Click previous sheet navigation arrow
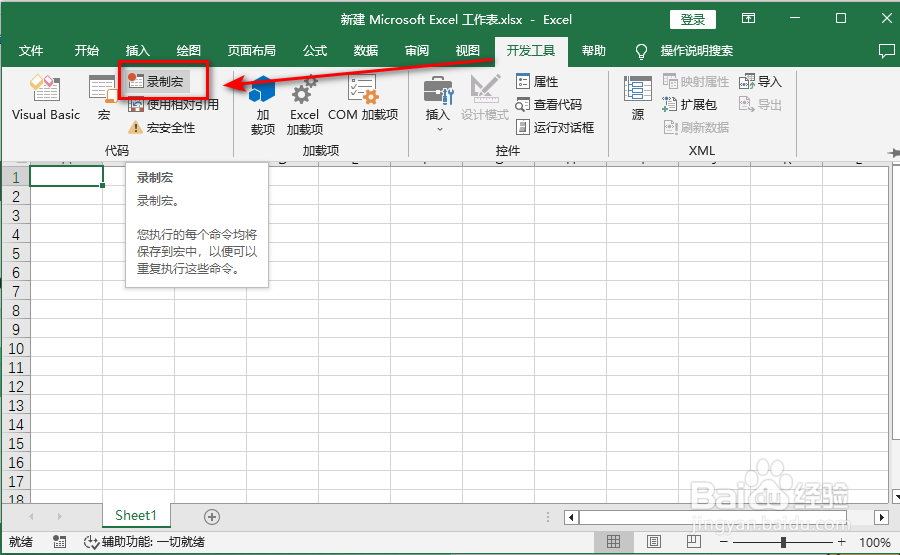 (32, 517)
